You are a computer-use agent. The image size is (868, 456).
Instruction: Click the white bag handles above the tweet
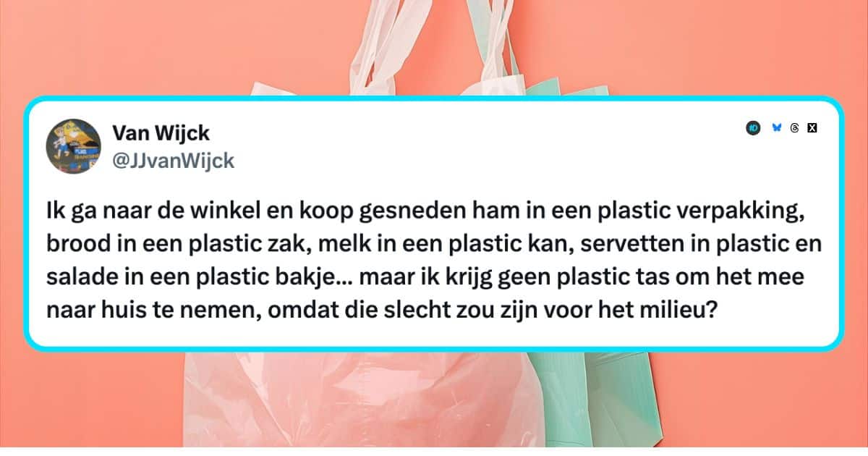tap(434, 47)
